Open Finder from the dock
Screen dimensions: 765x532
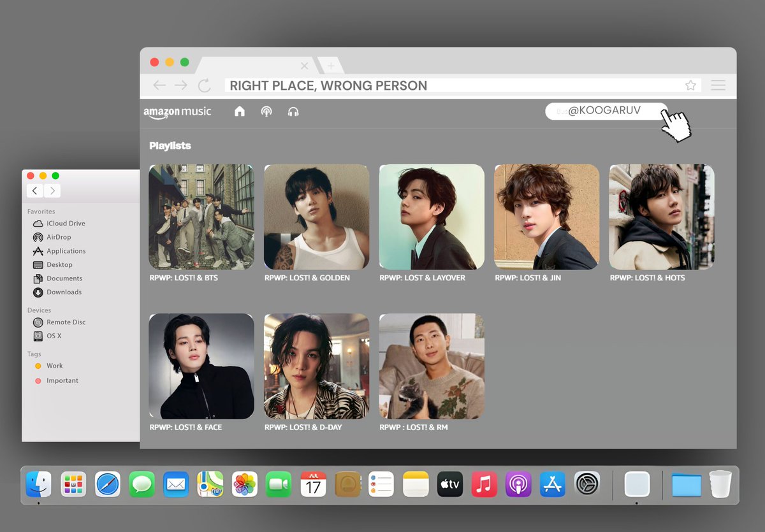point(39,484)
